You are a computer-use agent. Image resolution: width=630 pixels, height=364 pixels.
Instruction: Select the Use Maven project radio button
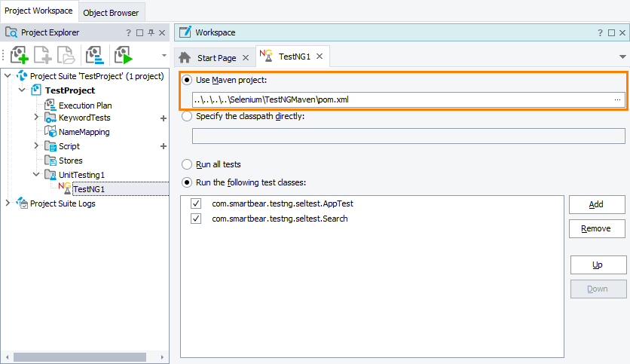coord(186,80)
